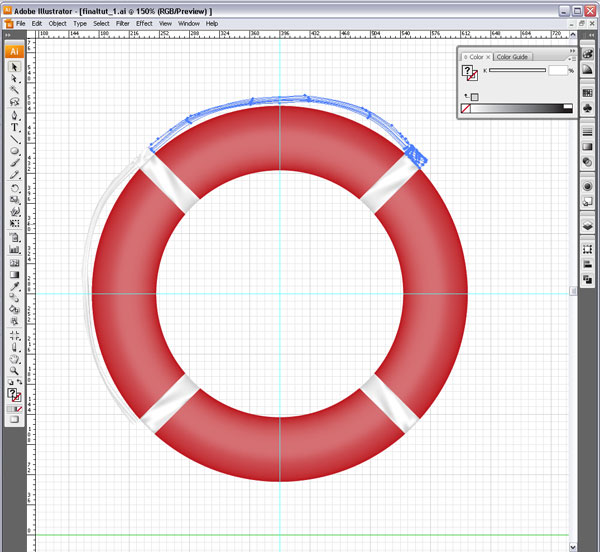The height and width of the screenshot is (552, 600).
Task: Open the Transform panel dock icon
Action: (587, 249)
